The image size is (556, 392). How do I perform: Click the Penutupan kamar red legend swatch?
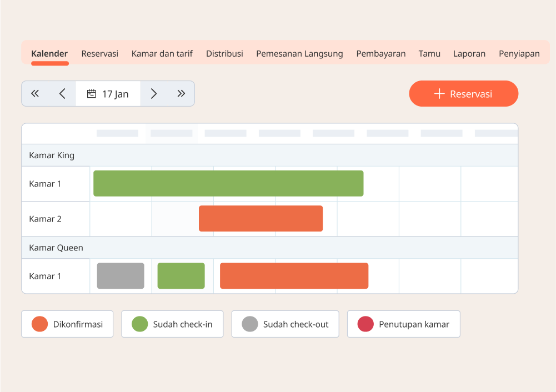tap(365, 324)
